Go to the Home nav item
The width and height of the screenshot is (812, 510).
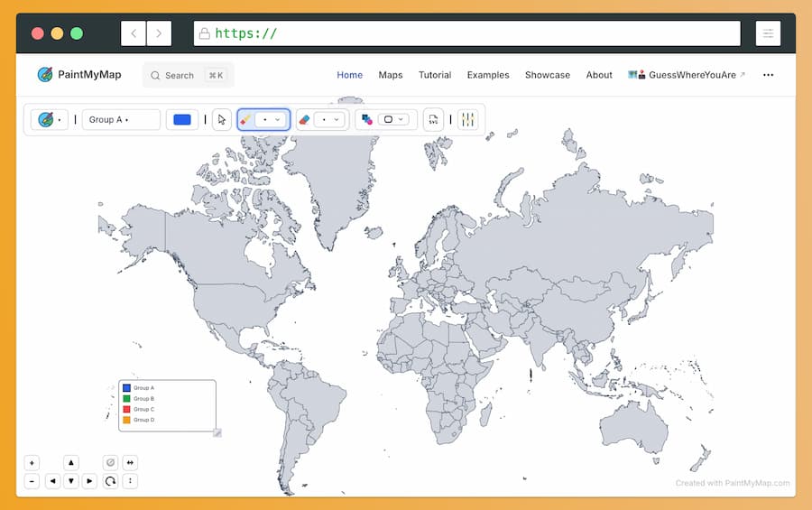pos(349,75)
